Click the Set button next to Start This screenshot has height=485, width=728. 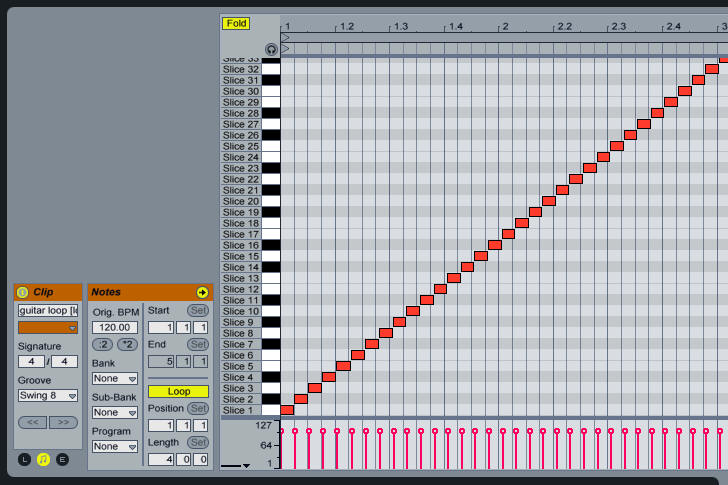(x=198, y=310)
